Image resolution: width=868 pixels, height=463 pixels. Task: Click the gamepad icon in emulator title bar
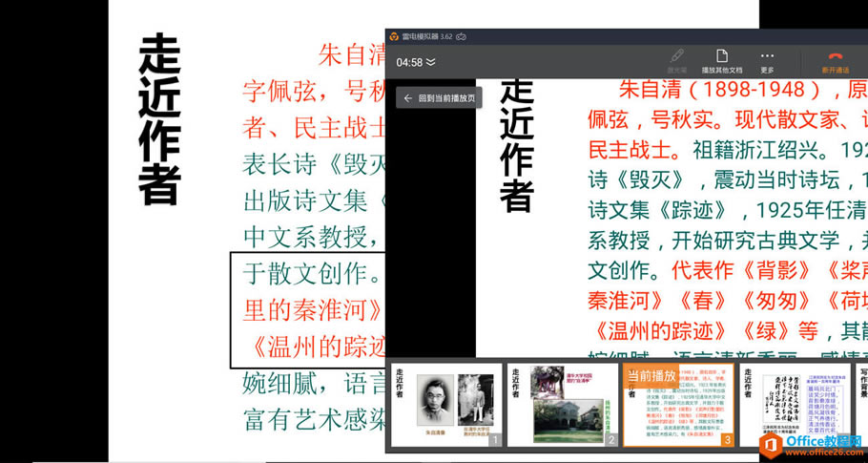point(461,36)
